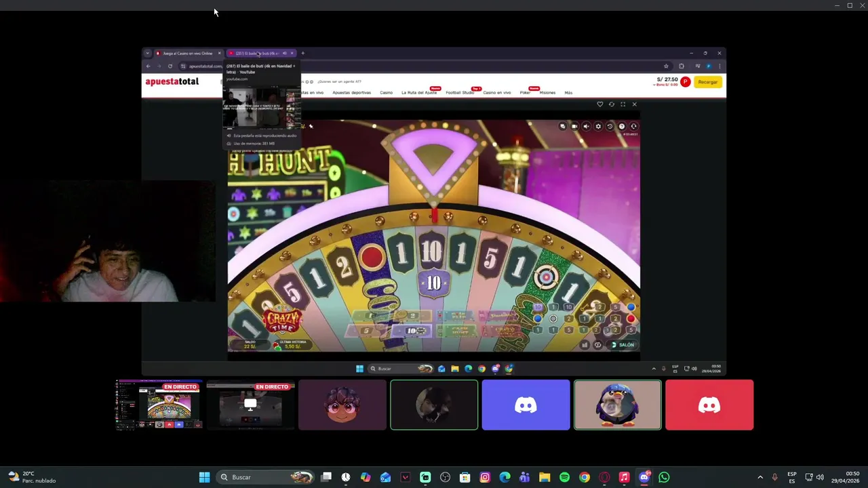Image resolution: width=868 pixels, height=488 pixels.
Task: Place a bet on the 5 spot
Action: pyautogui.click(x=366, y=331)
